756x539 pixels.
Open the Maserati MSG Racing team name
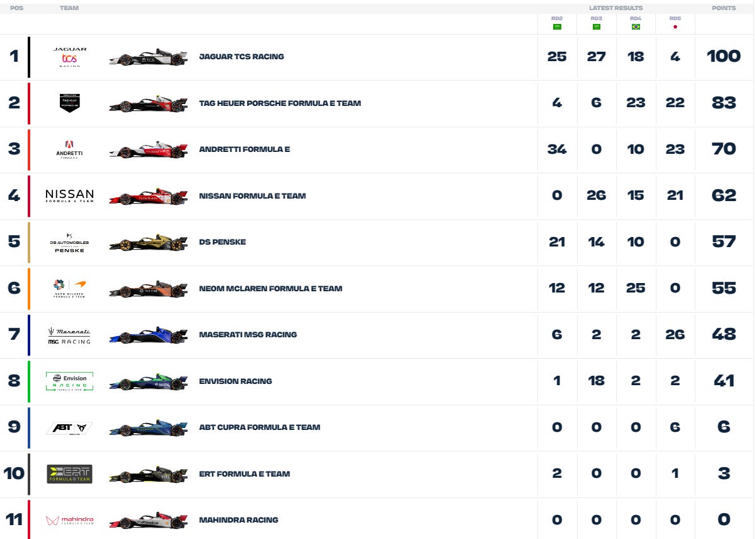[248, 335]
